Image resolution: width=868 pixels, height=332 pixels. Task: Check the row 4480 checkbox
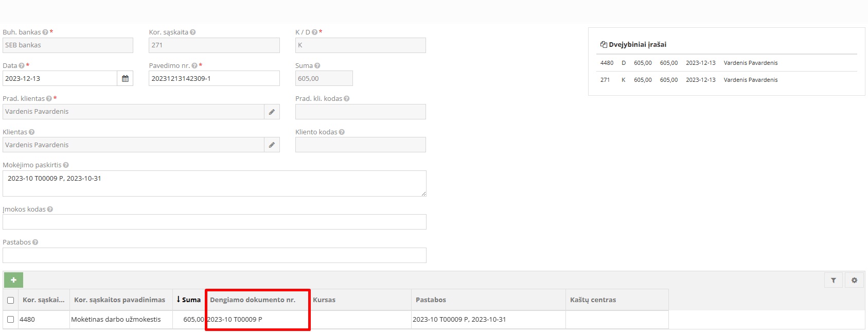tap(10, 320)
